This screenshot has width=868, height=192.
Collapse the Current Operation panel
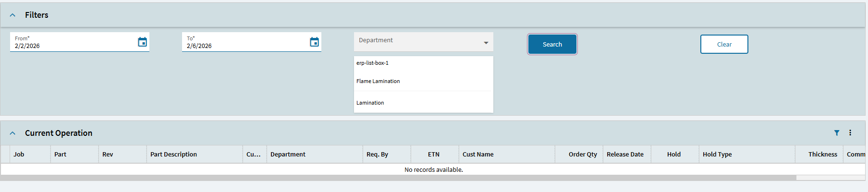tap(13, 133)
